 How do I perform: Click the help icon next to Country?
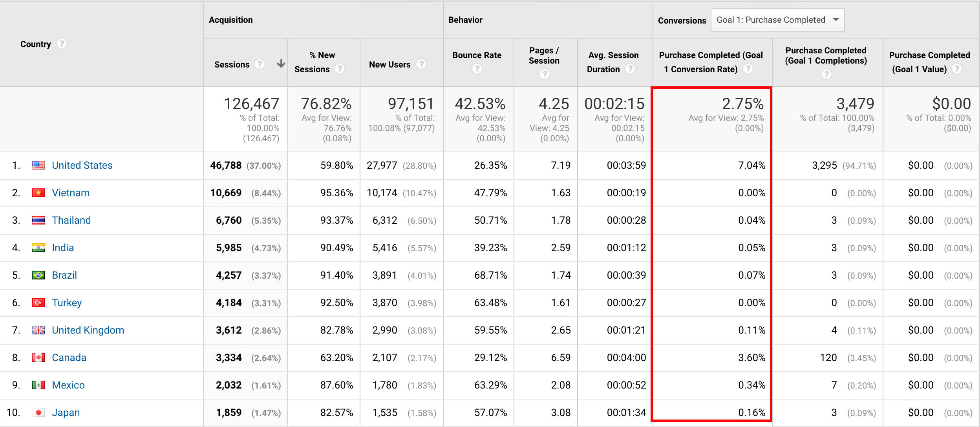click(61, 44)
